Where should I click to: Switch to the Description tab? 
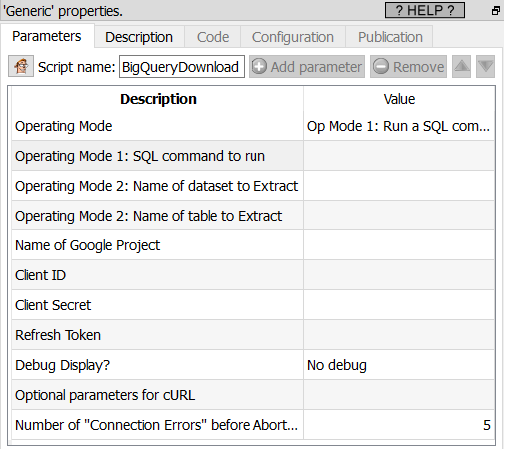pyautogui.click(x=139, y=37)
